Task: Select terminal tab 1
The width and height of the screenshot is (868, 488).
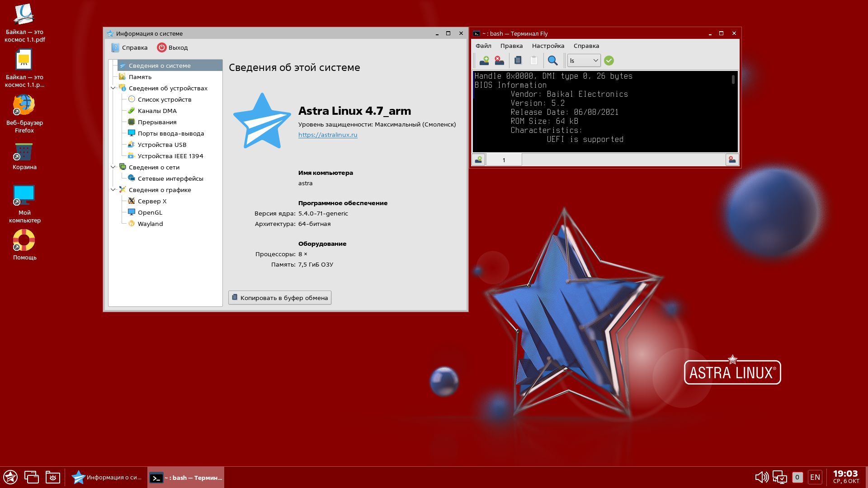Action: pos(504,160)
